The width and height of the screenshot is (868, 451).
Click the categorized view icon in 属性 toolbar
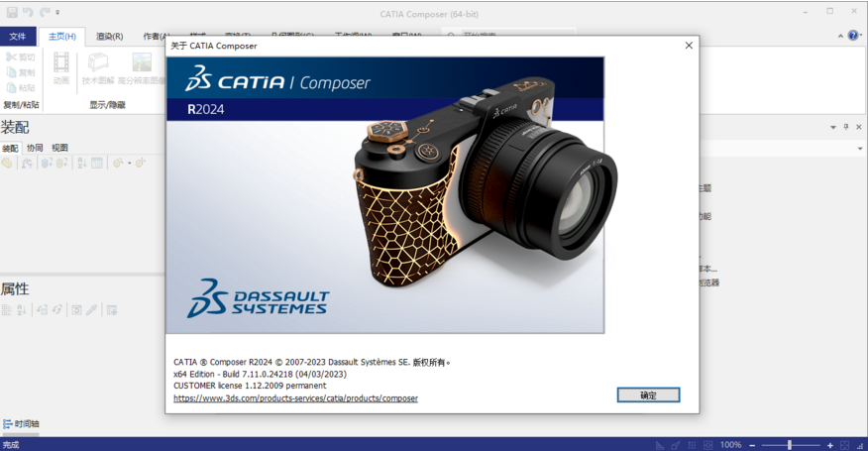point(7,310)
